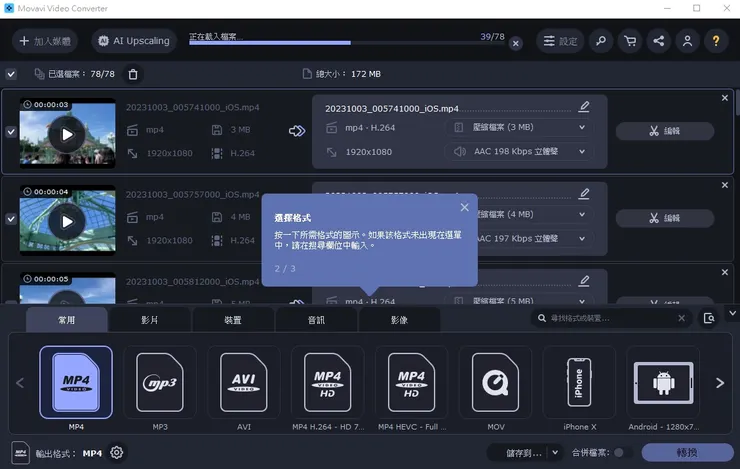Open the save-to dropdown arrow
The width and height of the screenshot is (740, 469).
(x=555, y=452)
